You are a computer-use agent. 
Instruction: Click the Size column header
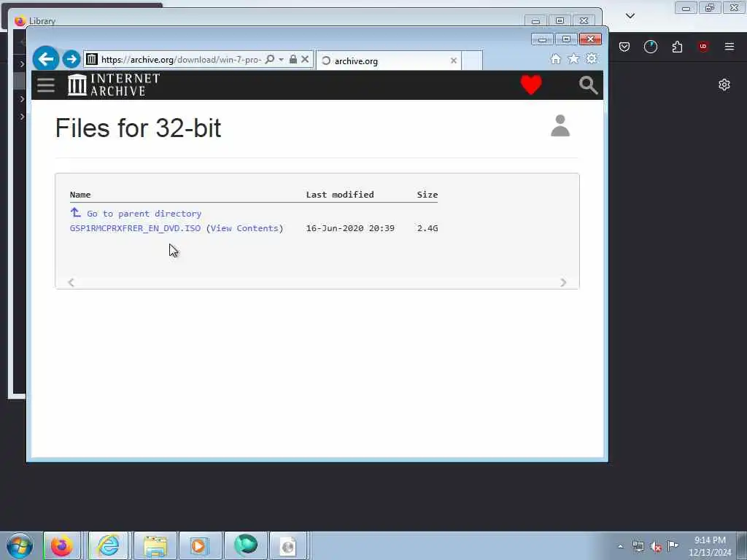click(x=427, y=194)
